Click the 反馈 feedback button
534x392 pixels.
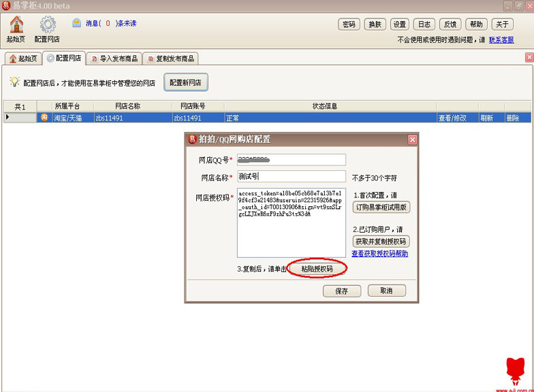point(450,24)
